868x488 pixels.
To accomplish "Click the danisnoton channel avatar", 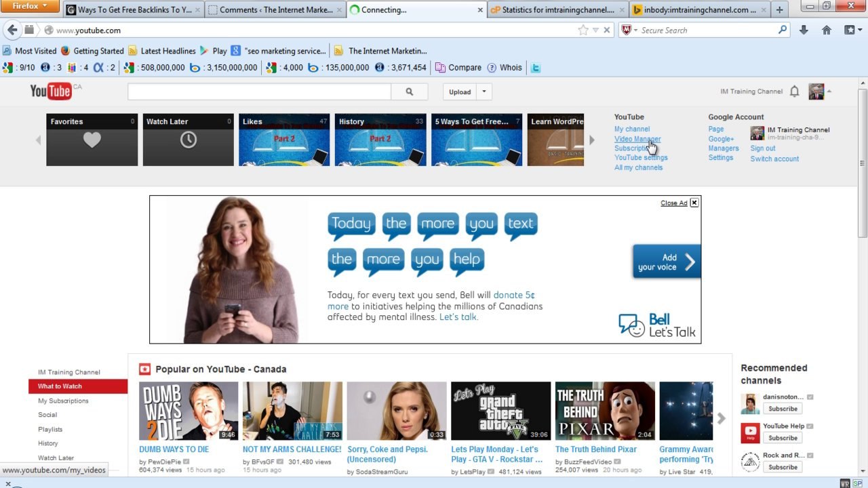I will 750,403.
